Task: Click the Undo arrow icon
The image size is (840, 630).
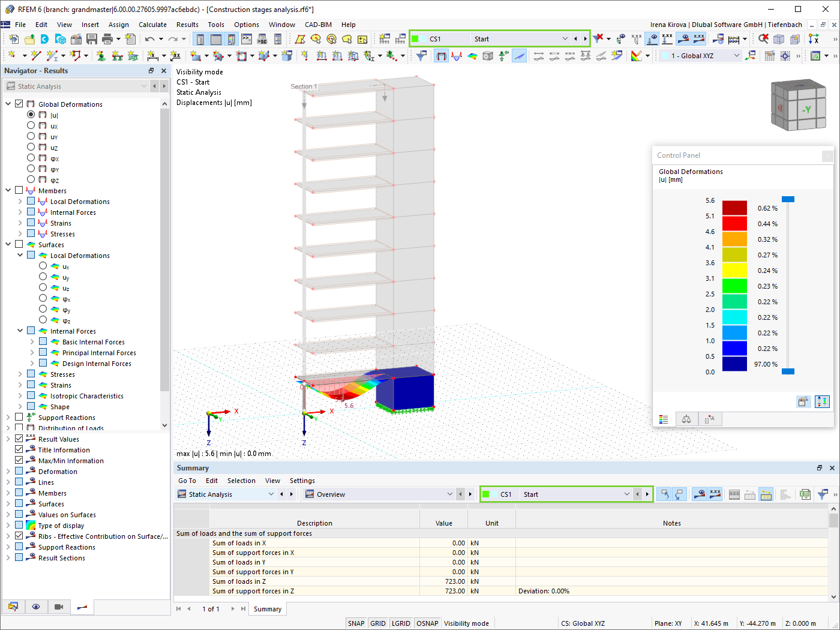Action: click(x=149, y=39)
